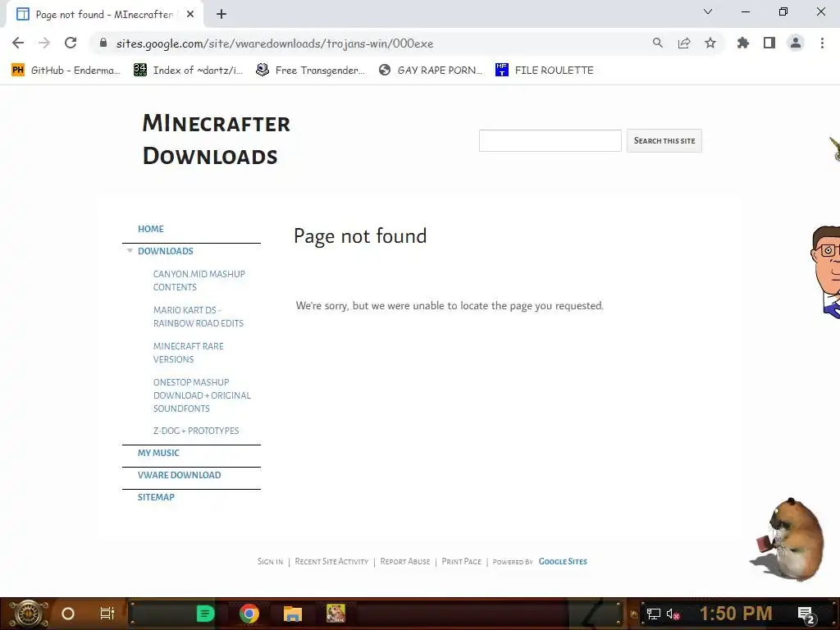Image resolution: width=840 pixels, height=630 pixels.
Task: Open the tab search dropdown arrow
Action: click(708, 11)
